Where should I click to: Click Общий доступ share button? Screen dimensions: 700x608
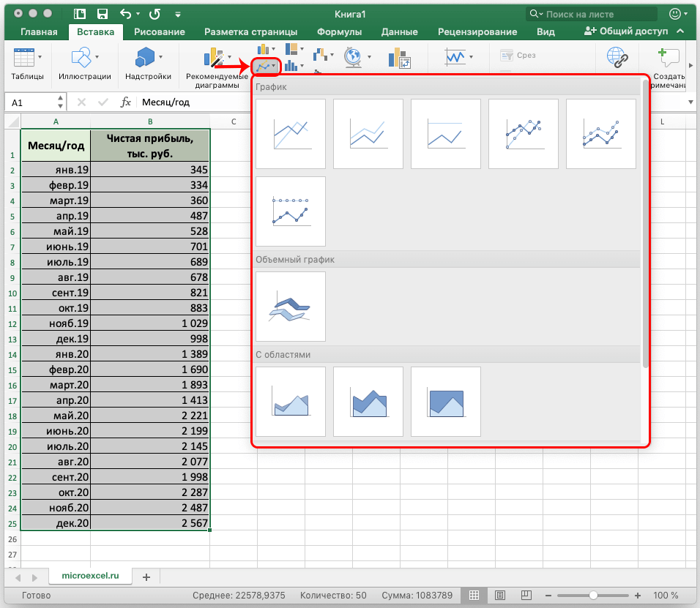click(x=626, y=31)
